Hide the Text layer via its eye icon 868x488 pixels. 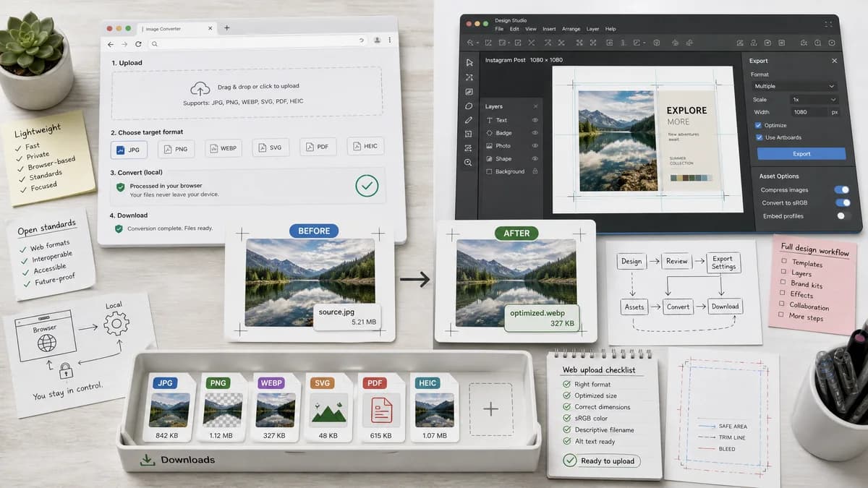pos(535,120)
